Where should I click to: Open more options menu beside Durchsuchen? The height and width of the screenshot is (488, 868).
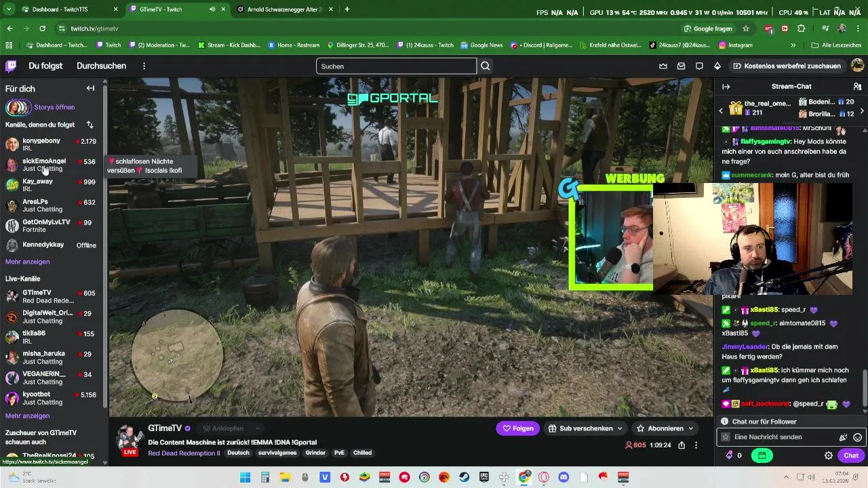[x=144, y=66]
